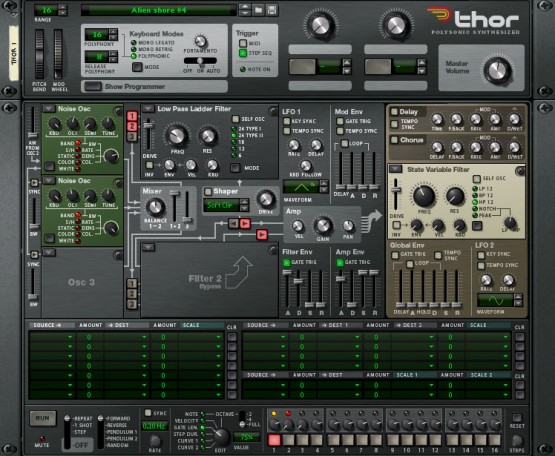
Task: Click the LFO 1 Rate knob
Action: click(x=294, y=145)
